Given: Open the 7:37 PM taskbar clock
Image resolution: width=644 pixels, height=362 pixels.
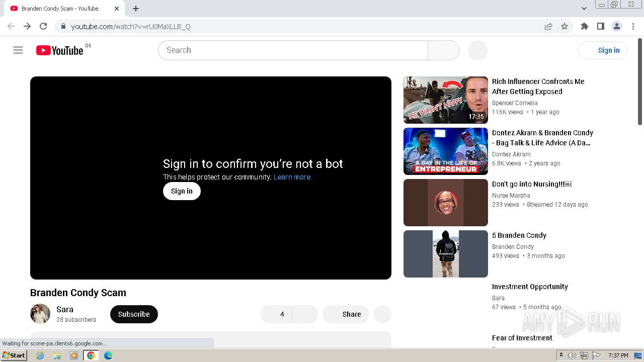Looking at the screenshot, I should click(618, 355).
